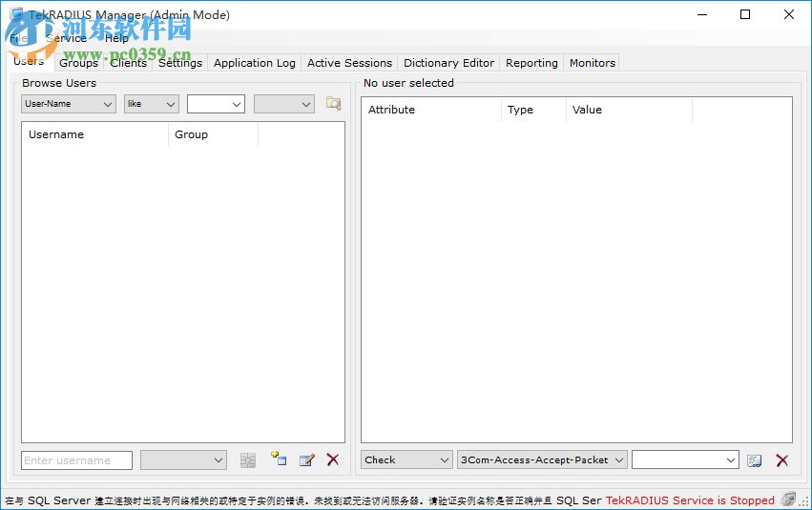The width and height of the screenshot is (812, 510).
Task: Click the 'Browse Users' label
Action: [x=59, y=83]
